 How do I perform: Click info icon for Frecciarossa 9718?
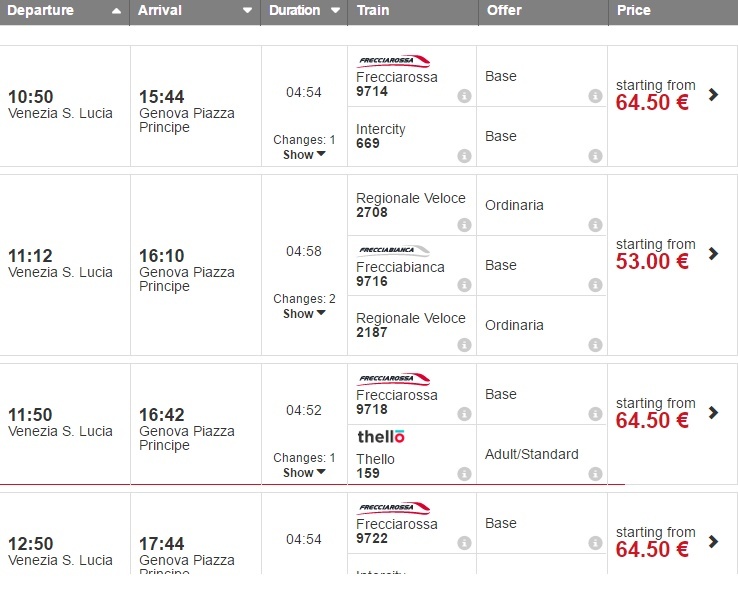point(464,414)
